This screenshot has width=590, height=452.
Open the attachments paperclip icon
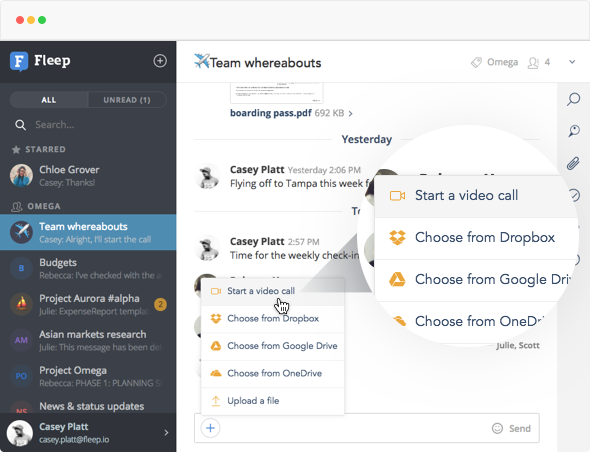click(x=573, y=163)
